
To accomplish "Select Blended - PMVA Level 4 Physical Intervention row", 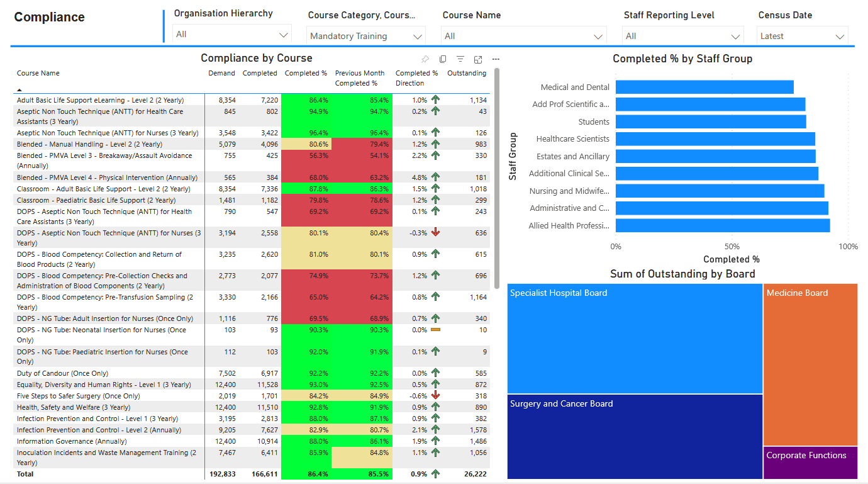I will pos(251,177).
